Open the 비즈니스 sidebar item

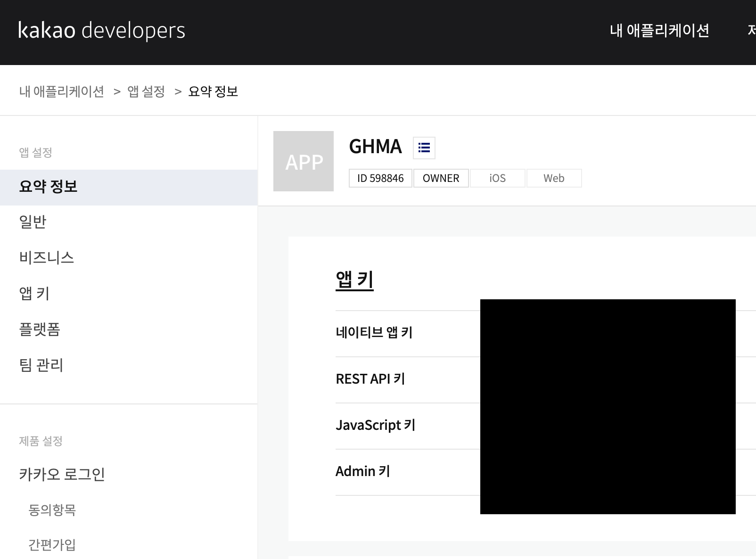[129, 257]
